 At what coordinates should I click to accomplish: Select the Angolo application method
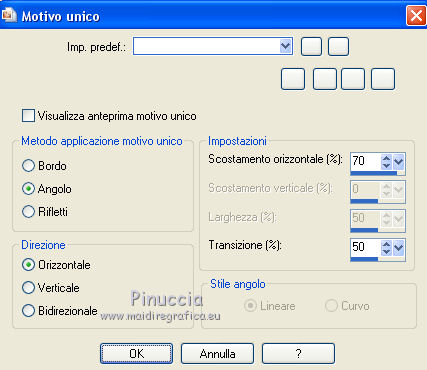[28, 189]
